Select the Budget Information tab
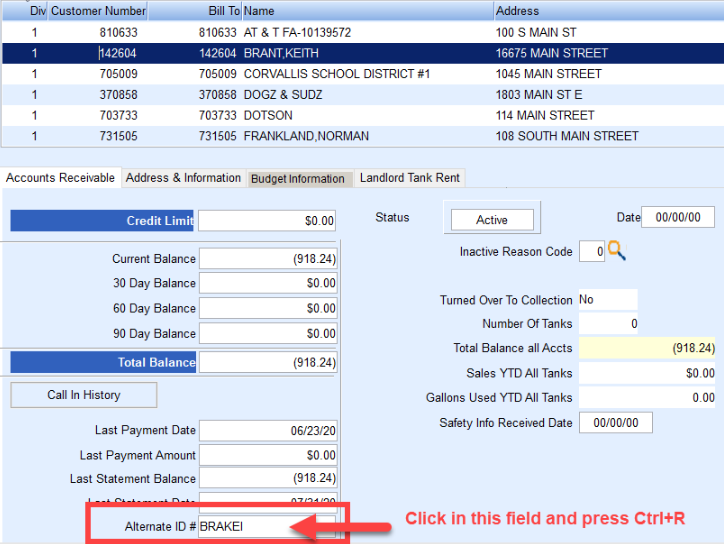This screenshot has height=544, width=724. [298, 179]
